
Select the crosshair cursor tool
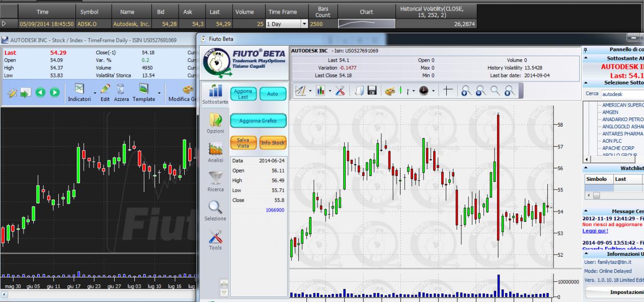[x=448, y=90]
